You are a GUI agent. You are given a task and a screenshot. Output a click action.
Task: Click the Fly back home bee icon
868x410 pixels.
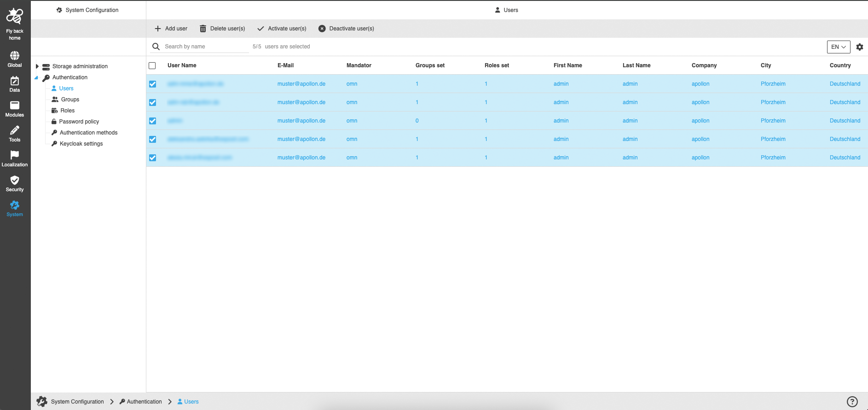(15, 17)
